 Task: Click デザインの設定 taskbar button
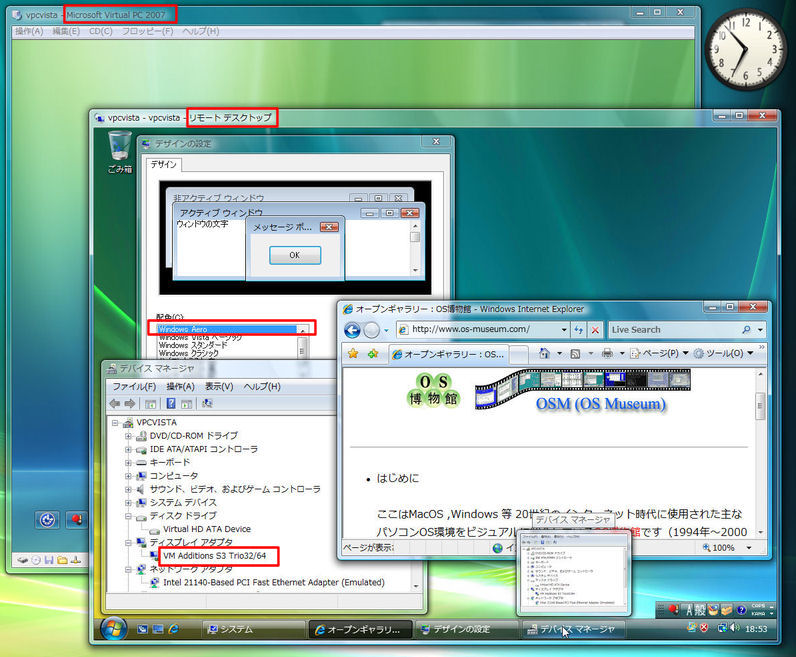[467, 630]
